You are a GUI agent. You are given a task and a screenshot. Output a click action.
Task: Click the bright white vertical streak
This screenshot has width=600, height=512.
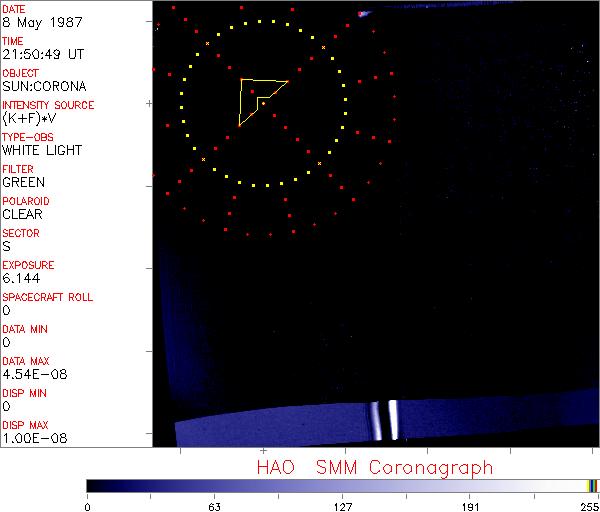(392, 419)
